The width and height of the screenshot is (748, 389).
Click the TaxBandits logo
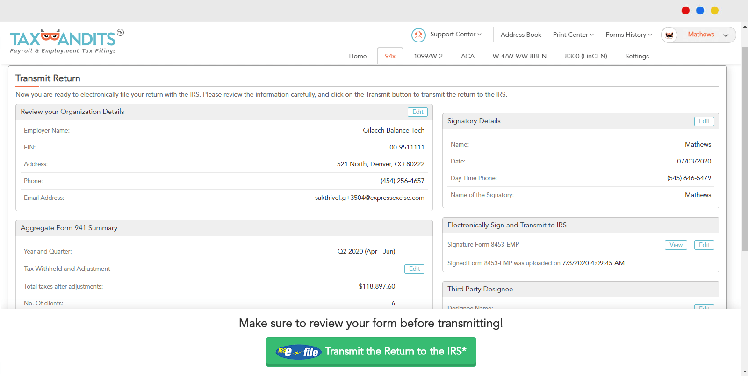pos(66,41)
